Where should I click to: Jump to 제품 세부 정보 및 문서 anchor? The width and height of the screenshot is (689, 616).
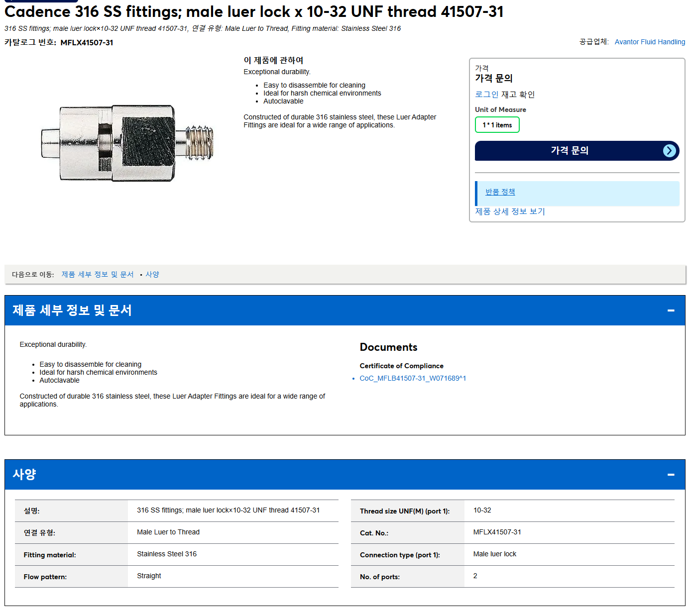(98, 274)
